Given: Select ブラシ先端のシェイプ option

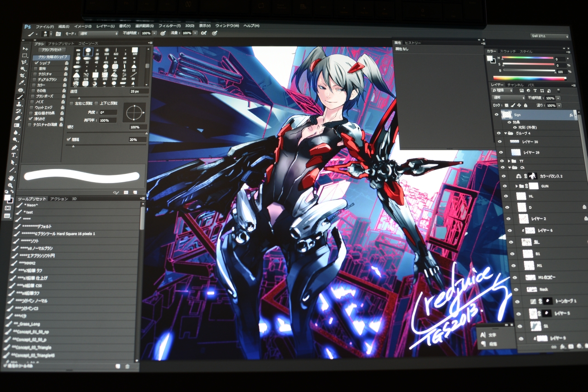Looking at the screenshot, I should pyautogui.click(x=51, y=57).
